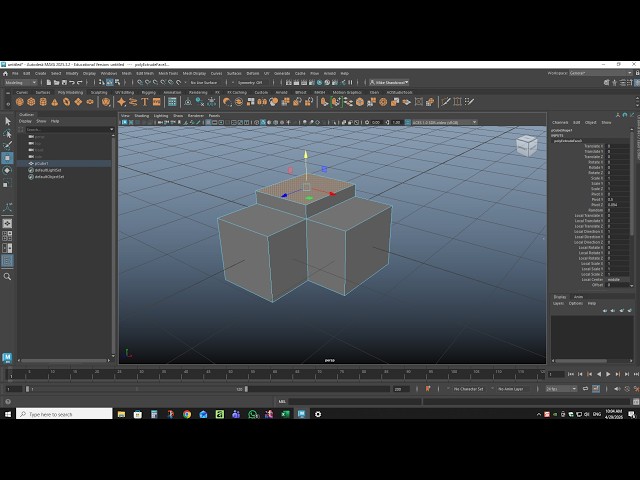Click the Windows Start button
This screenshot has height=480, width=640.
pos(7,414)
